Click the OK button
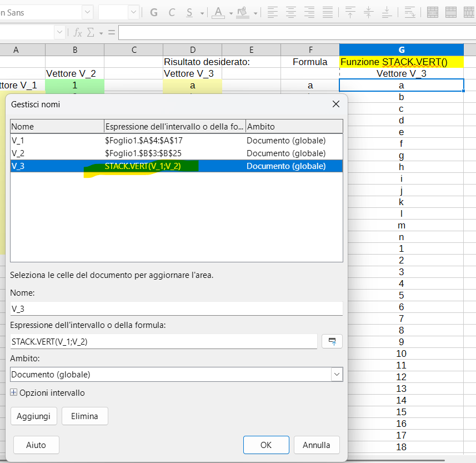Image resolution: width=476 pixels, height=463 pixels. (266, 445)
